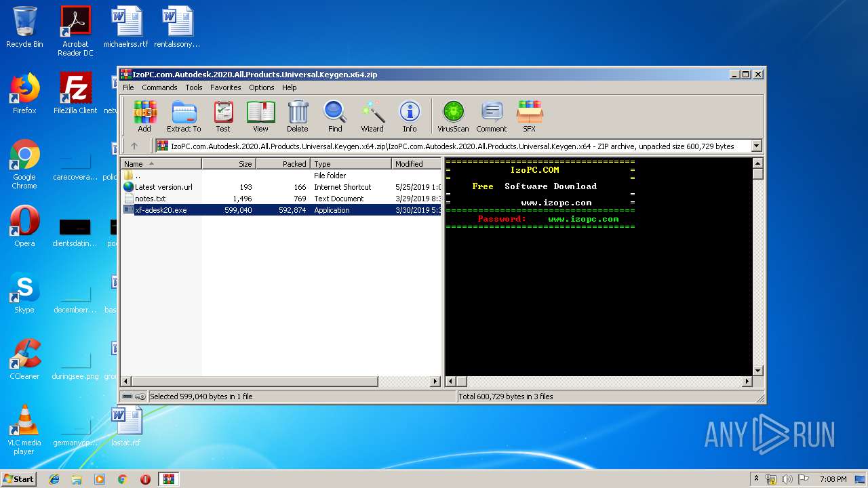Open Firefox desktop shortcut

(24, 93)
